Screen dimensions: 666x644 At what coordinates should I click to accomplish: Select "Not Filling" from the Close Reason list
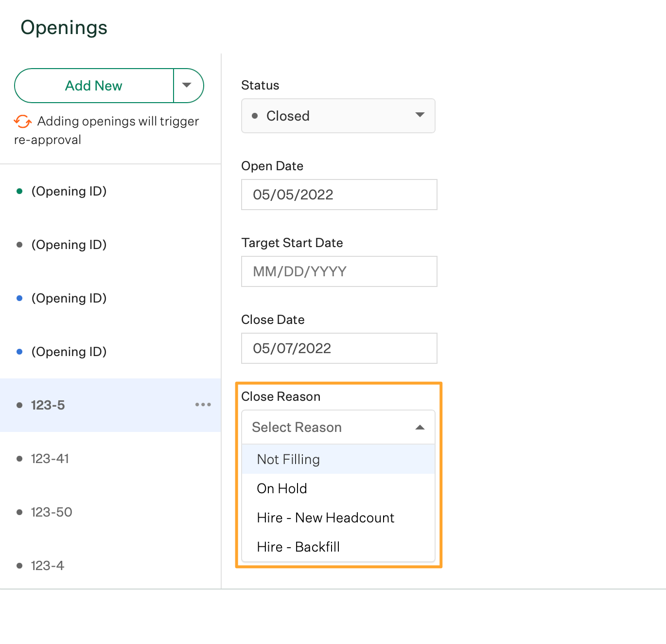point(288,459)
